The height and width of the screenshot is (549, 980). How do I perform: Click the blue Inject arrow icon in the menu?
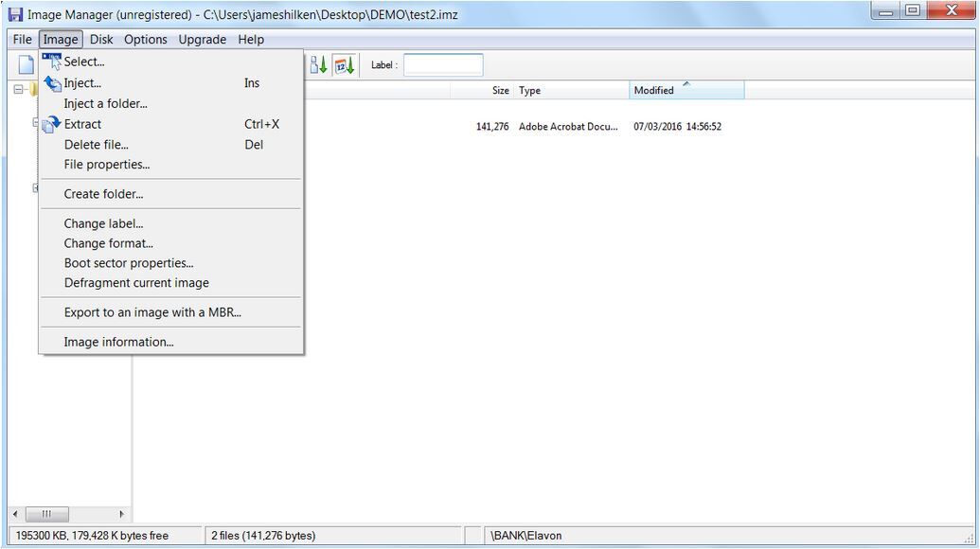pyautogui.click(x=53, y=82)
